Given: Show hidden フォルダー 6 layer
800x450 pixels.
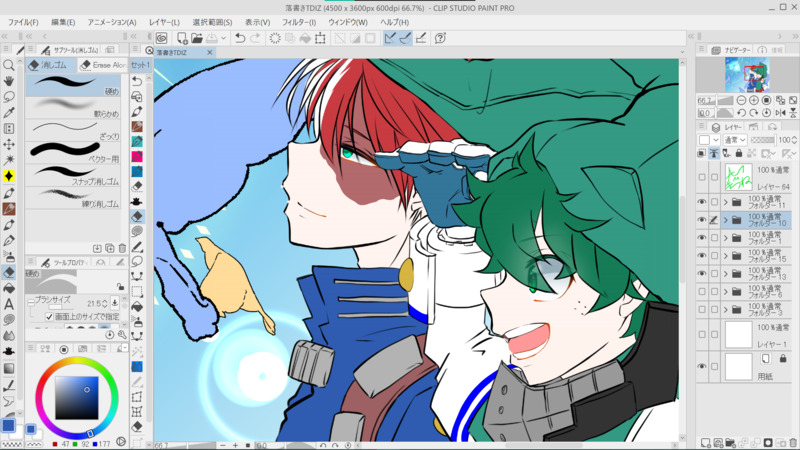Looking at the screenshot, I should click(x=702, y=291).
